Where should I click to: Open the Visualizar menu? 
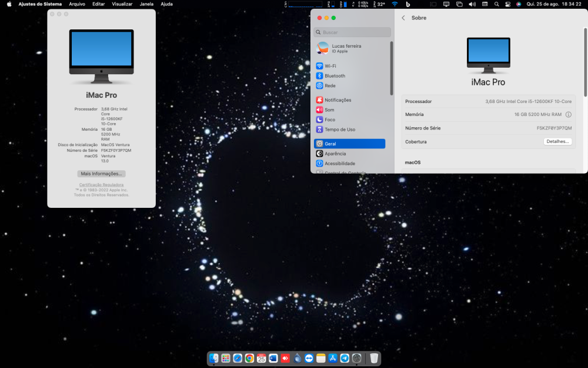[122, 4]
